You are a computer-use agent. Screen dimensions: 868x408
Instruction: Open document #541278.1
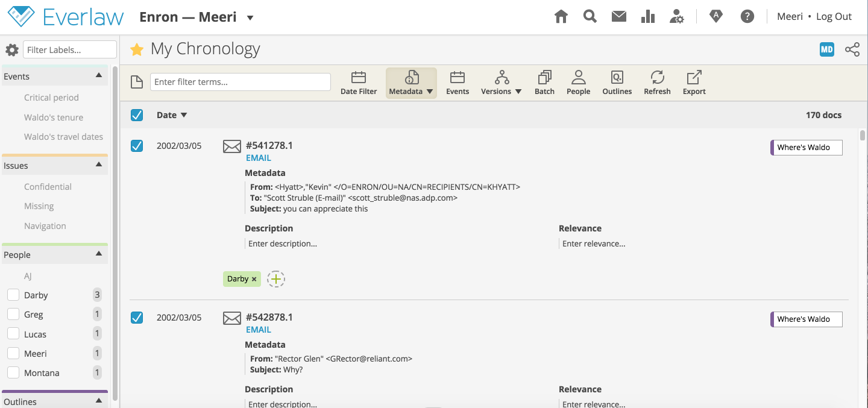269,145
